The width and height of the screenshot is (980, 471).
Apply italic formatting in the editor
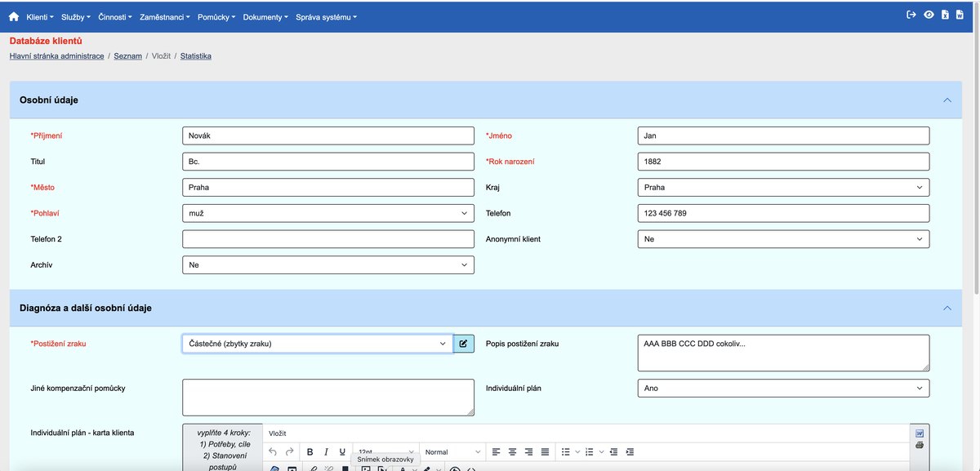326,452
